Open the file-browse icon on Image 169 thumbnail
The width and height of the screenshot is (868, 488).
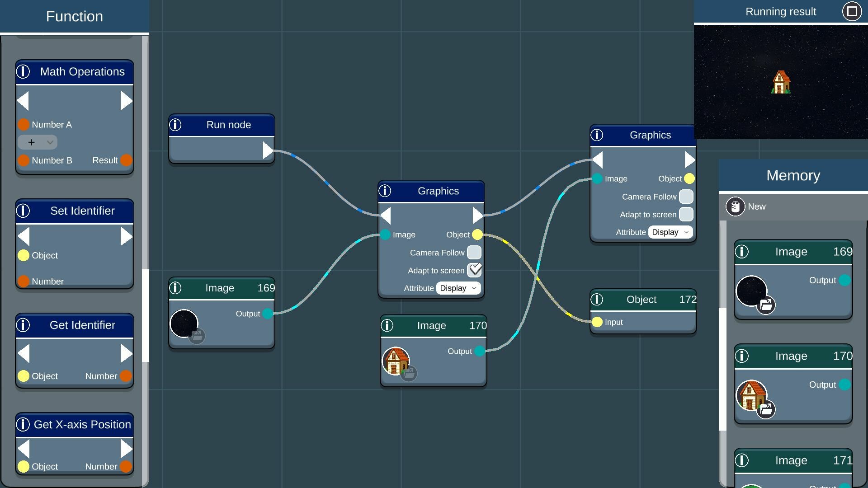197,336
